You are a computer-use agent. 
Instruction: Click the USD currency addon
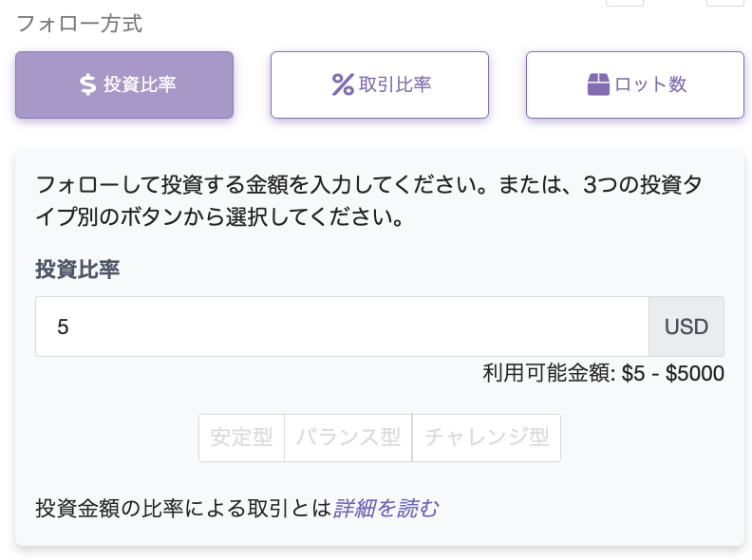pos(686,327)
